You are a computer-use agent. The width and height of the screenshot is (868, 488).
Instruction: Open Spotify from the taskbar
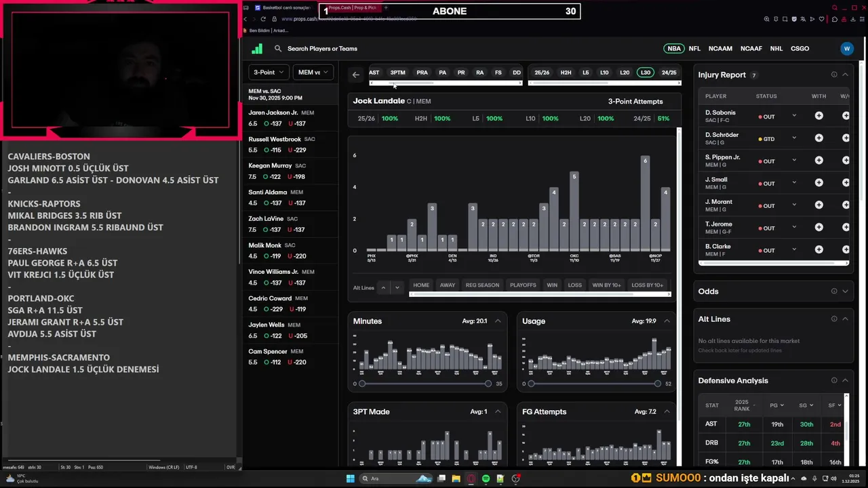coord(486,479)
